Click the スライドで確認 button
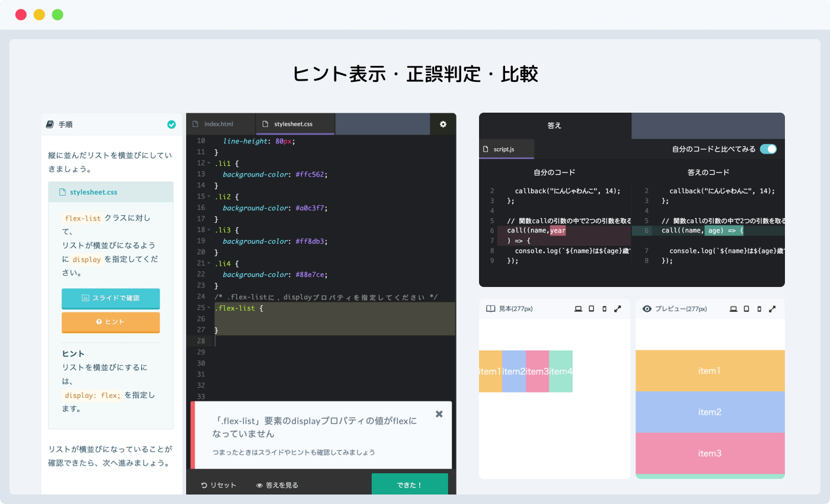This screenshot has height=504, width=830. pos(111,299)
